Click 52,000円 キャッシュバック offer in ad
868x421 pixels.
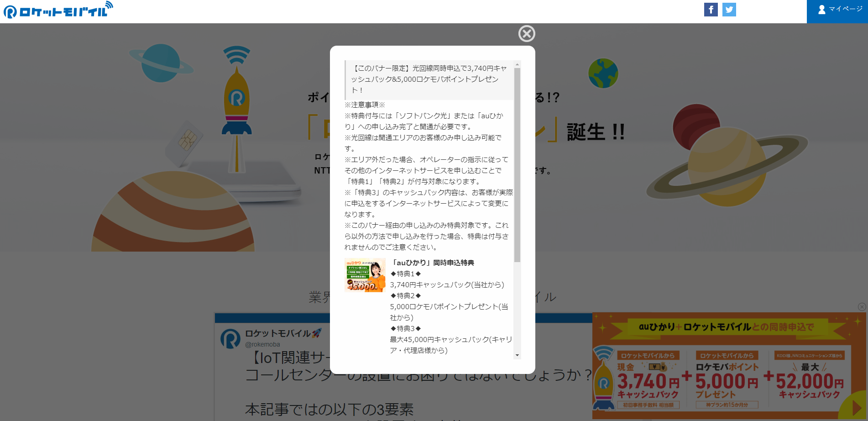[x=809, y=381]
